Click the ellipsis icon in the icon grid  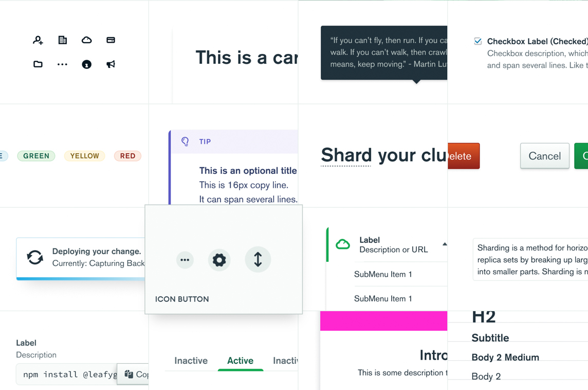click(62, 64)
